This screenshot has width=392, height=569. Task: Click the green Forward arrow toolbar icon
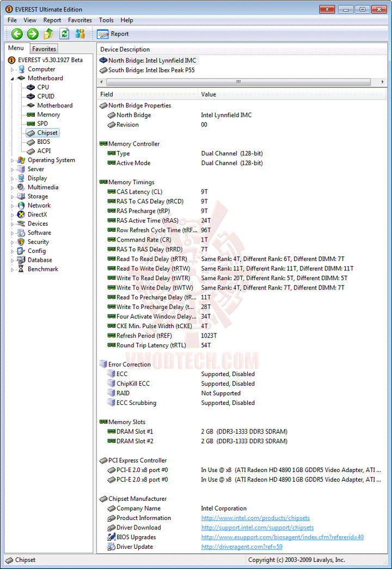33,34
